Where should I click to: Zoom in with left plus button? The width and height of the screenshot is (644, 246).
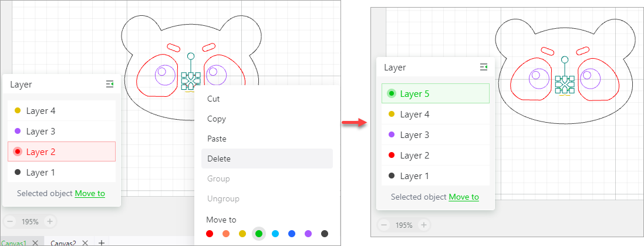50,222
